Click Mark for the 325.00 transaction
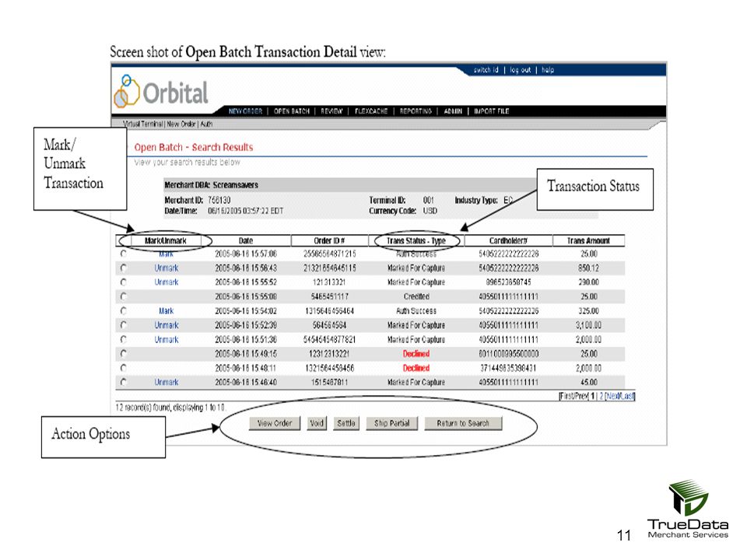Image resolution: width=747 pixels, height=560 pixels. tap(167, 311)
